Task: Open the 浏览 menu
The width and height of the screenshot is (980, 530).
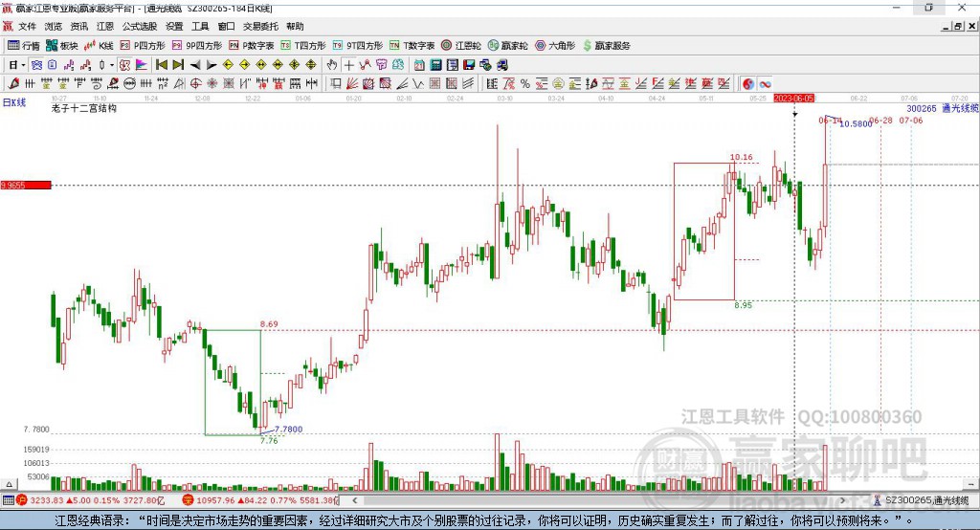Action: coord(54,26)
